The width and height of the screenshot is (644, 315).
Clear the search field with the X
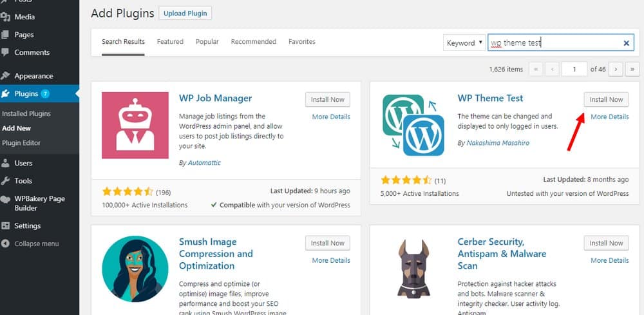627,43
